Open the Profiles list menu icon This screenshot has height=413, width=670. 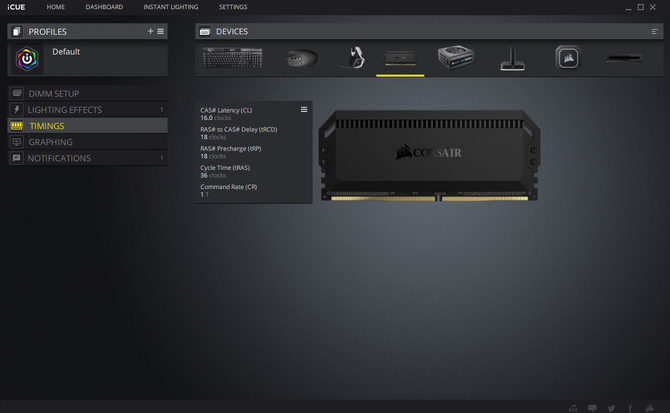(x=161, y=31)
